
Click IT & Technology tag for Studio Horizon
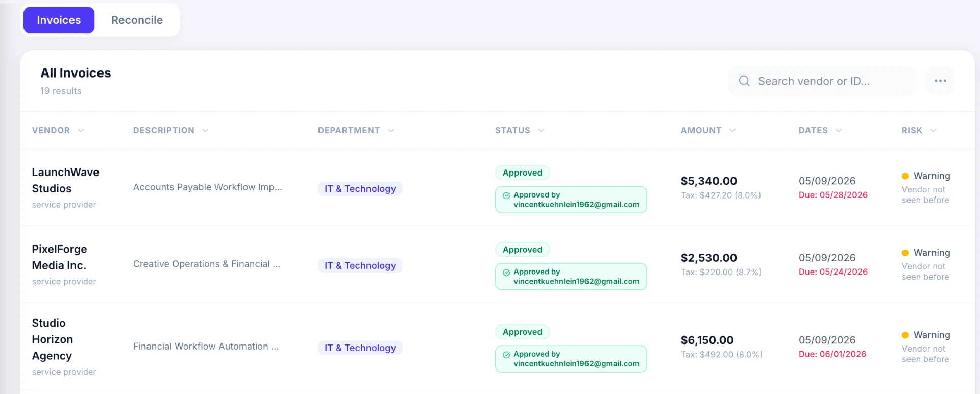point(360,348)
